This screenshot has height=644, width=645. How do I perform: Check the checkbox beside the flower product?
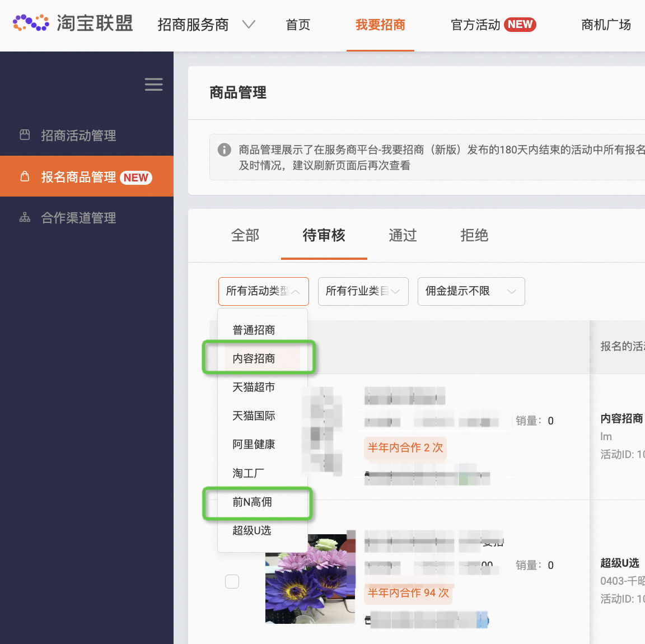(x=232, y=581)
